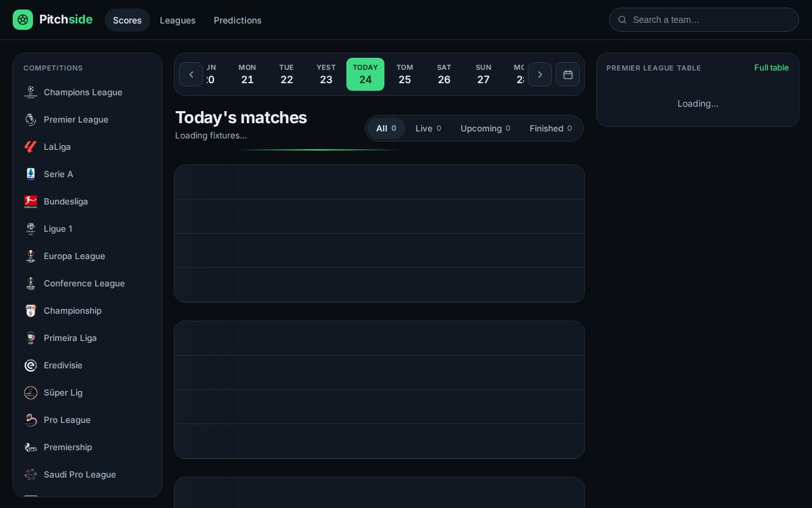
Task: Switch to the Scores tab
Action: point(128,20)
